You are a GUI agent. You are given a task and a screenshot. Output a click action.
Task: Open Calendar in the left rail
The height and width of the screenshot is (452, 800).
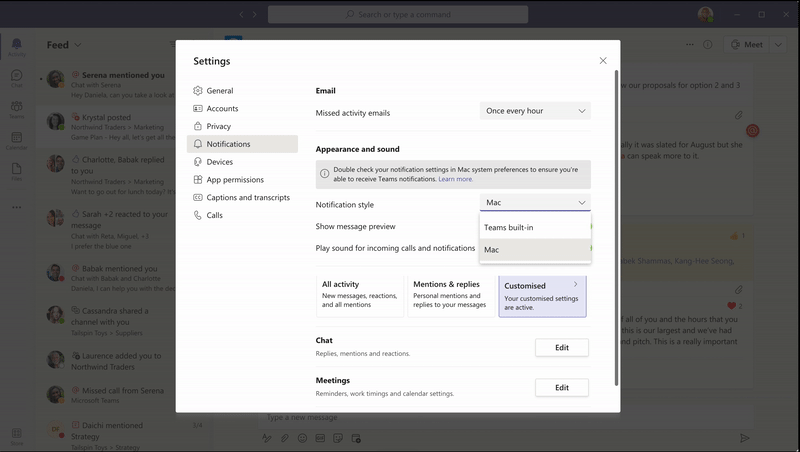(16, 140)
